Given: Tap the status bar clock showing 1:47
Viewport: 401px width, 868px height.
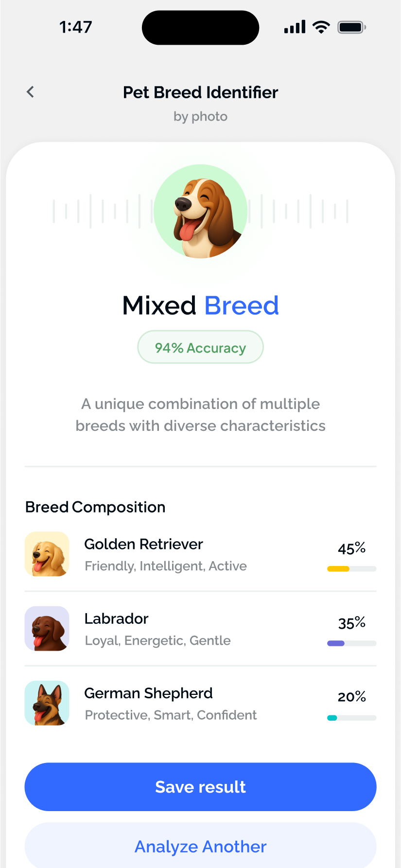Looking at the screenshot, I should click(x=76, y=27).
